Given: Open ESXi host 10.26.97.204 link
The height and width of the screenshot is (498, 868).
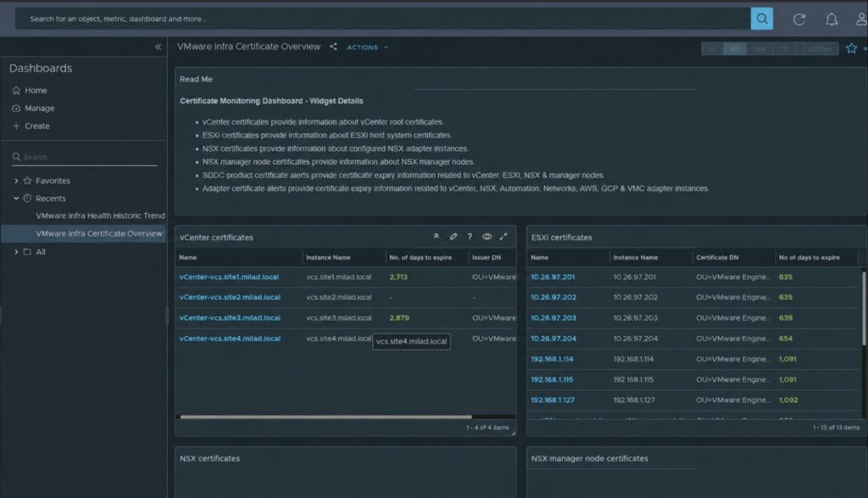Looking at the screenshot, I should [x=553, y=339].
